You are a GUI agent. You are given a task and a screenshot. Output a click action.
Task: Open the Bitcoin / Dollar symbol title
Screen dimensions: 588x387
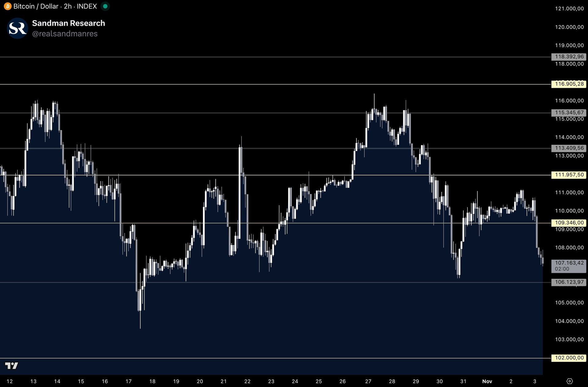(36, 6)
